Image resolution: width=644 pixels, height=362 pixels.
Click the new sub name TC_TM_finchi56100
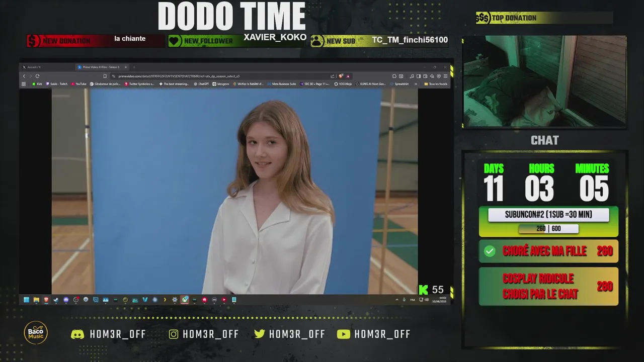[x=410, y=40]
